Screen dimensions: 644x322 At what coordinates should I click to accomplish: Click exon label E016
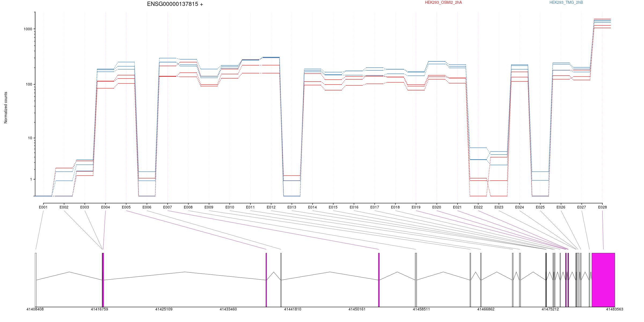click(354, 207)
